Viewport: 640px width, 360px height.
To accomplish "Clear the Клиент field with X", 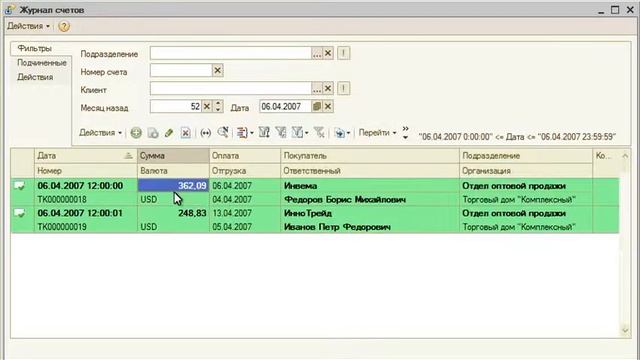I will pos(328,89).
